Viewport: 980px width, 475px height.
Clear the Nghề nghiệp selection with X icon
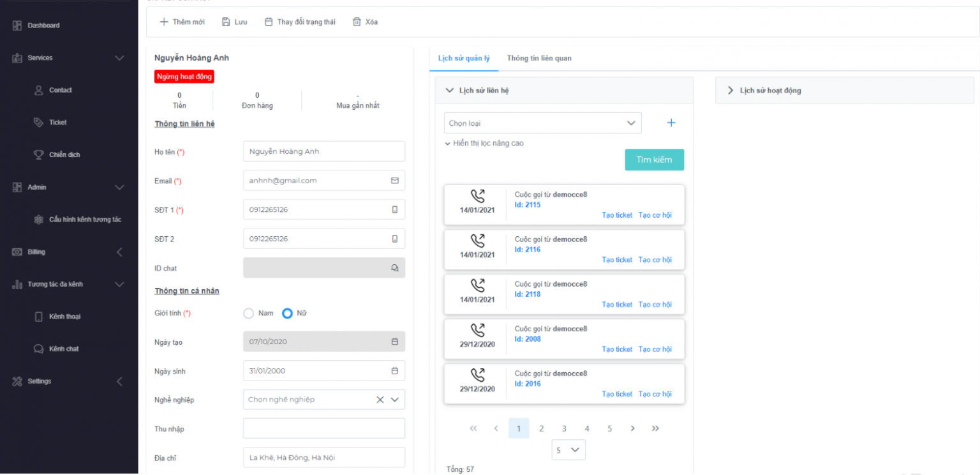coord(380,400)
